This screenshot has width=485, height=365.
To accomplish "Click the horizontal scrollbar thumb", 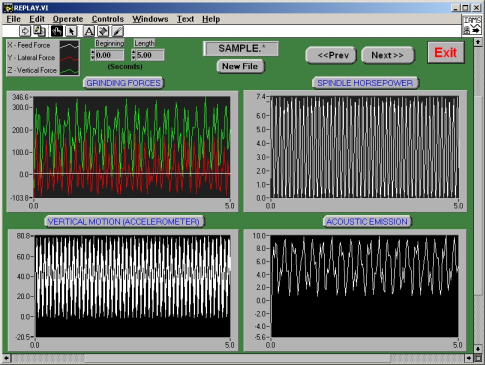I will coord(237,358).
